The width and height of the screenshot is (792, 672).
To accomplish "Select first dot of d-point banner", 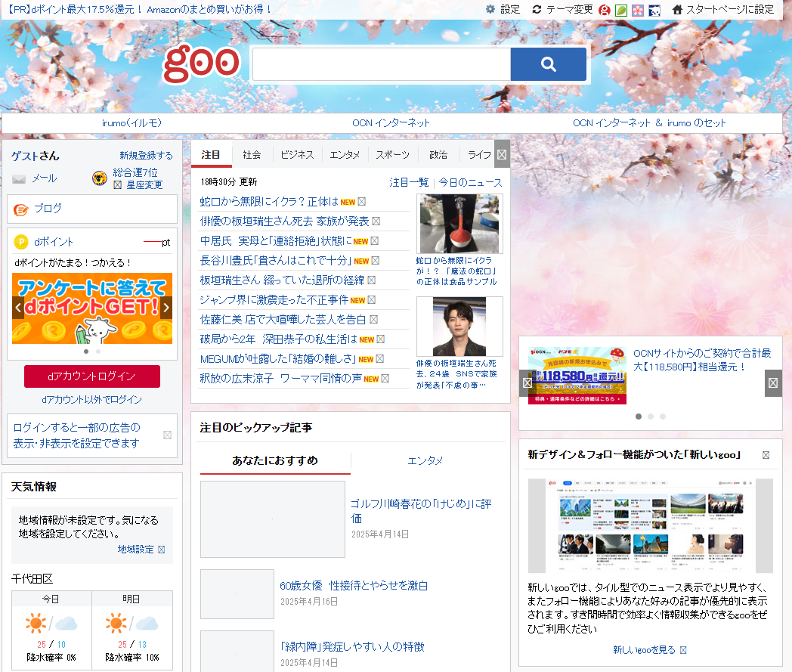I will pos(86,351).
